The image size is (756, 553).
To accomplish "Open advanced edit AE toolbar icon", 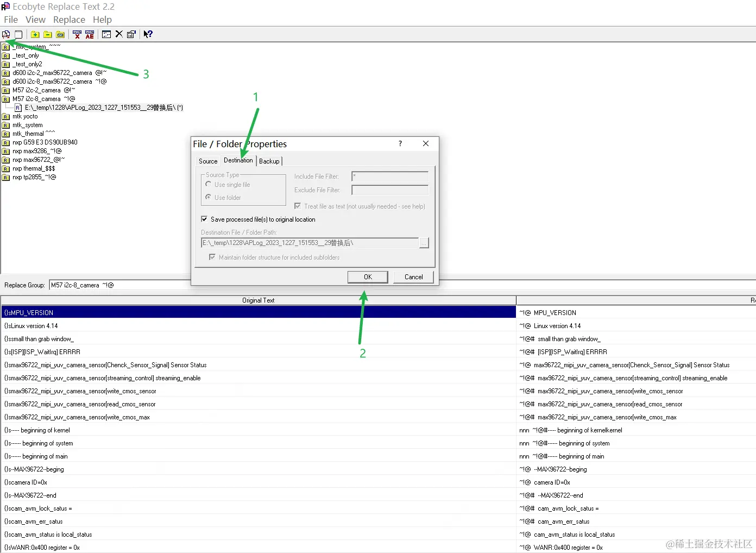I will coord(90,34).
